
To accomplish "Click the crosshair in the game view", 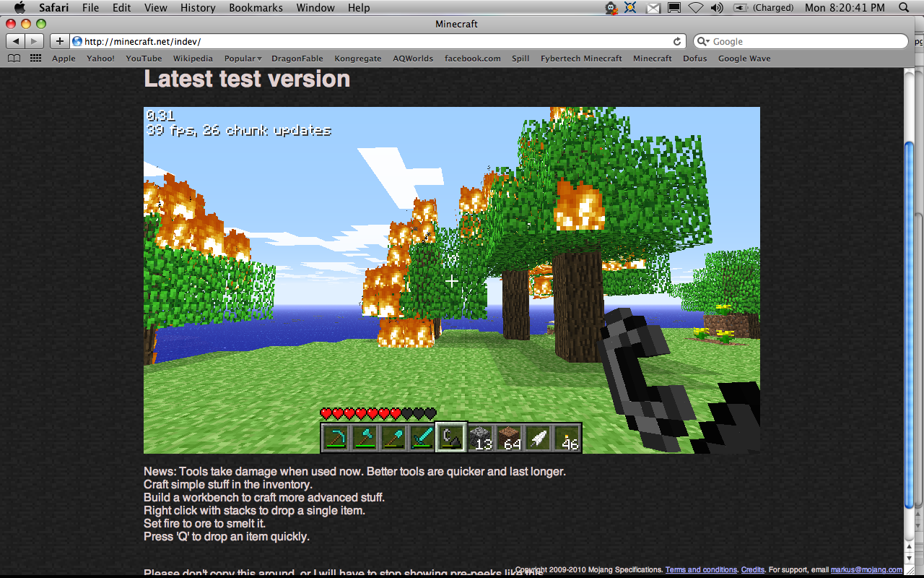I will pos(452,280).
